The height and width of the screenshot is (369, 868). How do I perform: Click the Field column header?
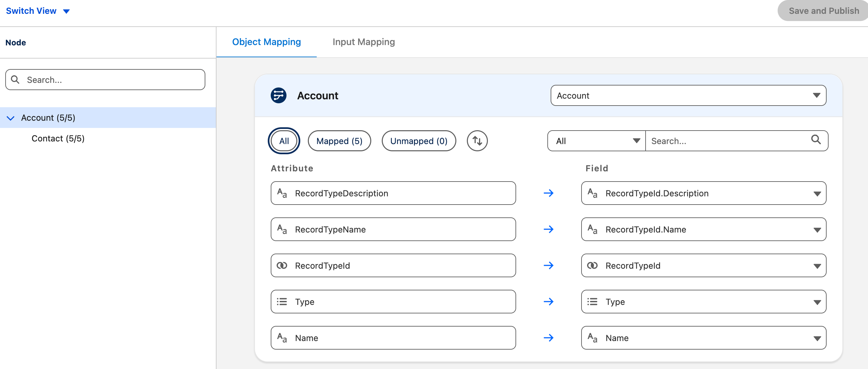(x=596, y=168)
